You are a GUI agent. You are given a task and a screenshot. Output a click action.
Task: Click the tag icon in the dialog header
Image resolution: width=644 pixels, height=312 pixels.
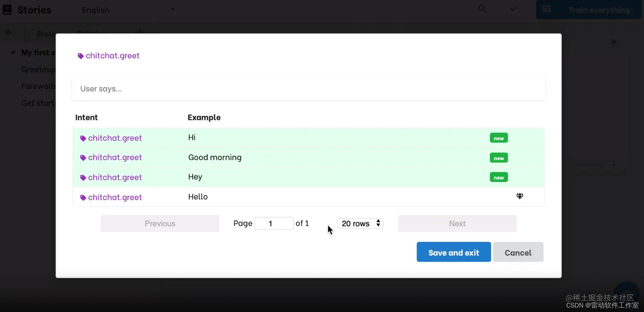(x=80, y=56)
